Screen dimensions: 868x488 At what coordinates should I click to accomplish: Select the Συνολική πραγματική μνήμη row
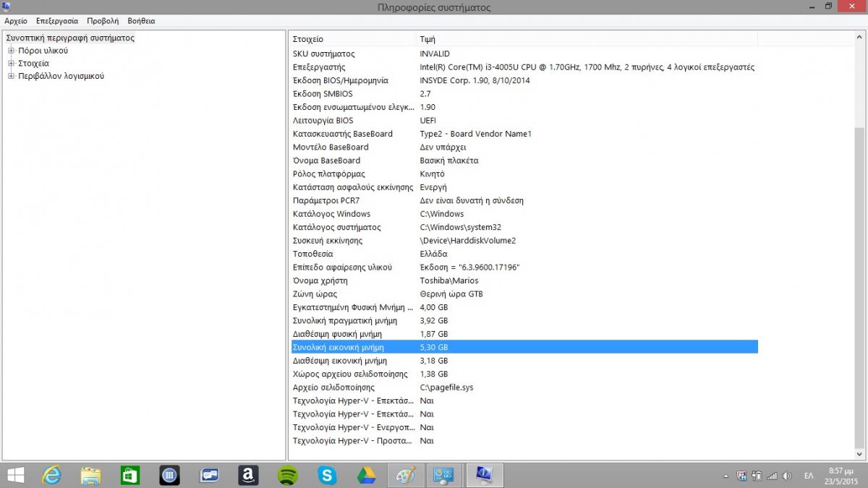(524, 320)
